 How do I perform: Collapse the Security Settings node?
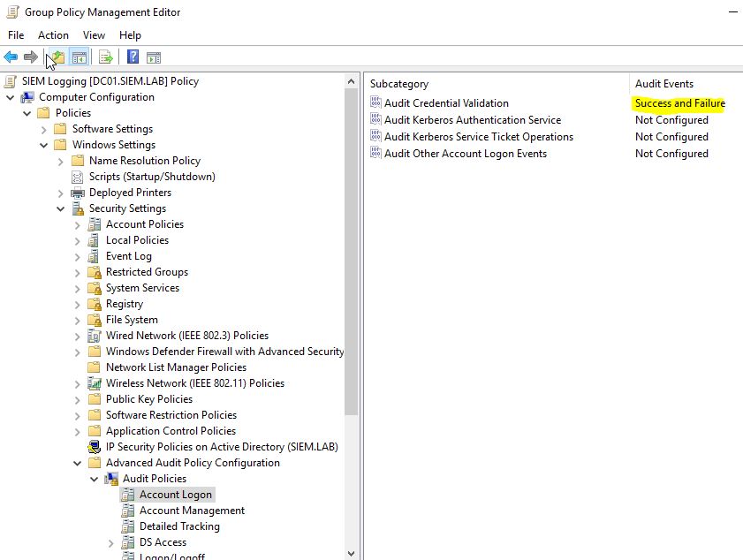61,209
